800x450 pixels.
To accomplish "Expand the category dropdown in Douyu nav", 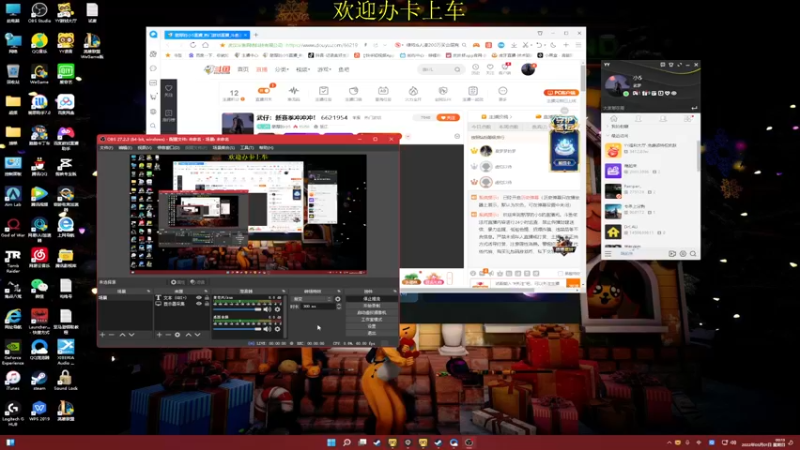I will [282, 69].
